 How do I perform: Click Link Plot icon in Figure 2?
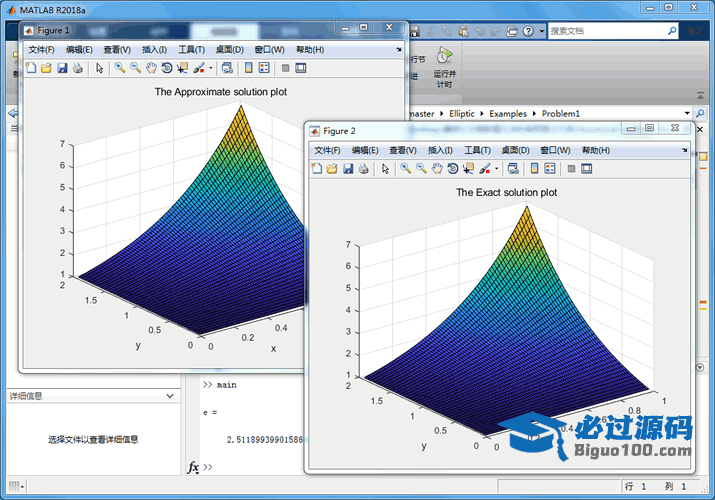(513, 169)
